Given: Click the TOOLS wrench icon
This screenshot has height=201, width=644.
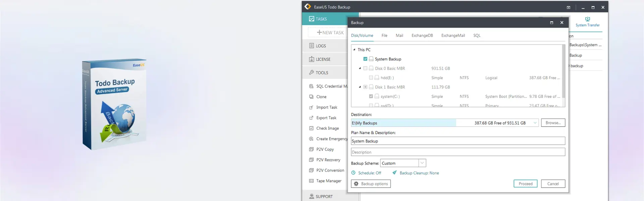Looking at the screenshot, I should coord(312,72).
